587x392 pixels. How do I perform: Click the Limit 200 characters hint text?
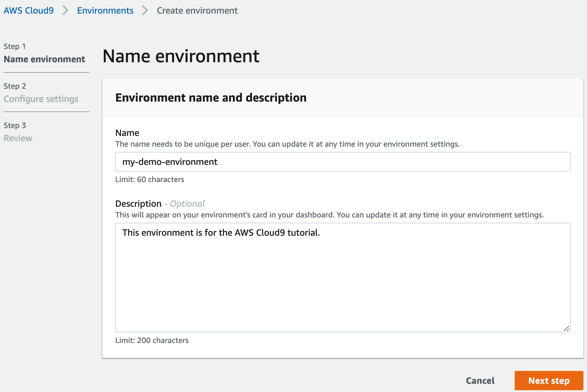pyautogui.click(x=152, y=340)
